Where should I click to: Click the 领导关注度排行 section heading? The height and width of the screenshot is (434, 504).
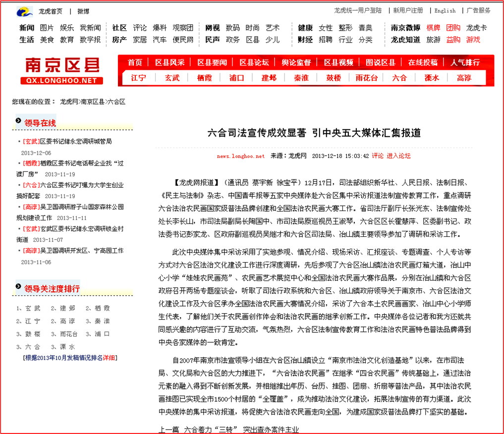point(52,289)
